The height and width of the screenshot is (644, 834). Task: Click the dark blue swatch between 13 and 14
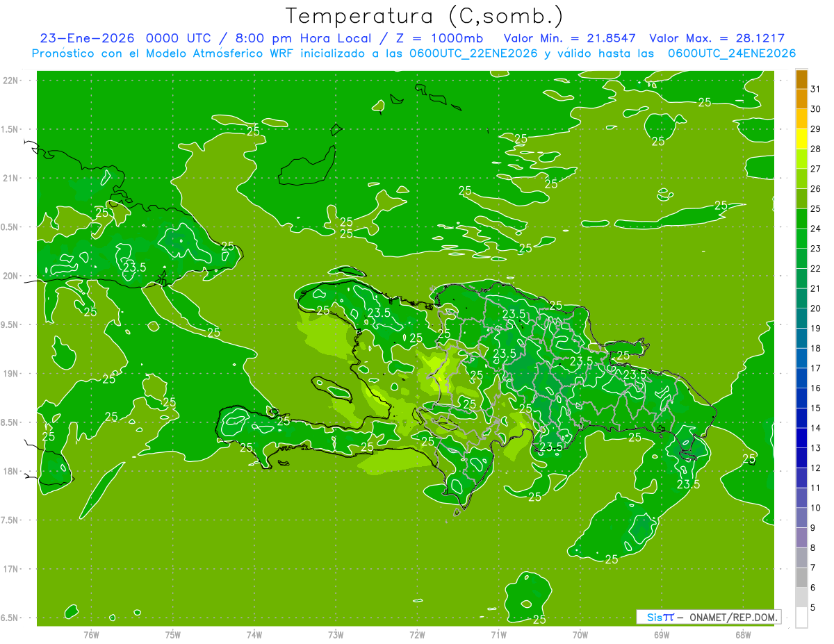click(x=801, y=438)
